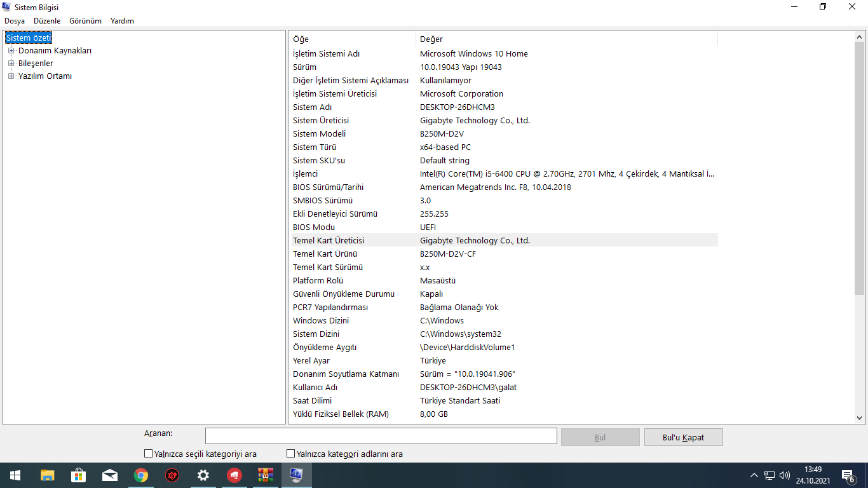This screenshot has width=868, height=488.
Task: Click the Bul'u Kapat button
Action: point(684,437)
